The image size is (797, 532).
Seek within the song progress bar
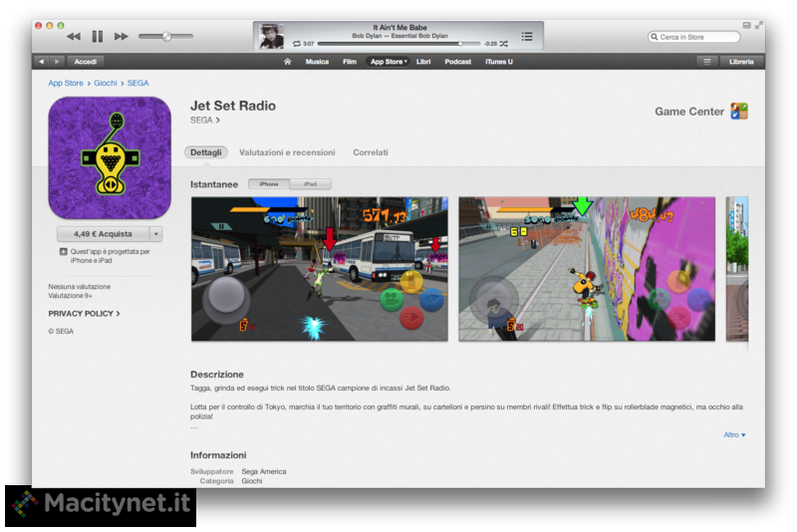(x=398, y=44)
